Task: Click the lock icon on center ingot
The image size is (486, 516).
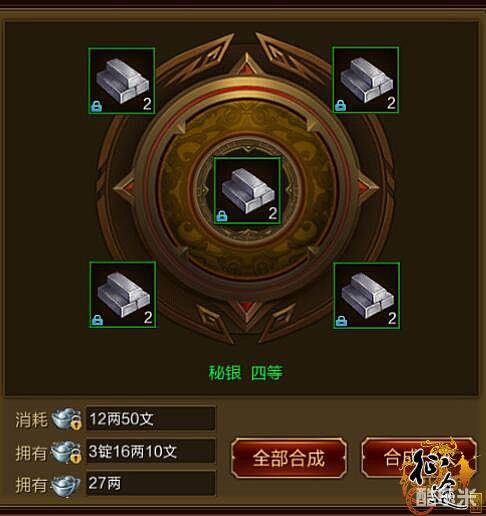Action: tap(222, 216)
